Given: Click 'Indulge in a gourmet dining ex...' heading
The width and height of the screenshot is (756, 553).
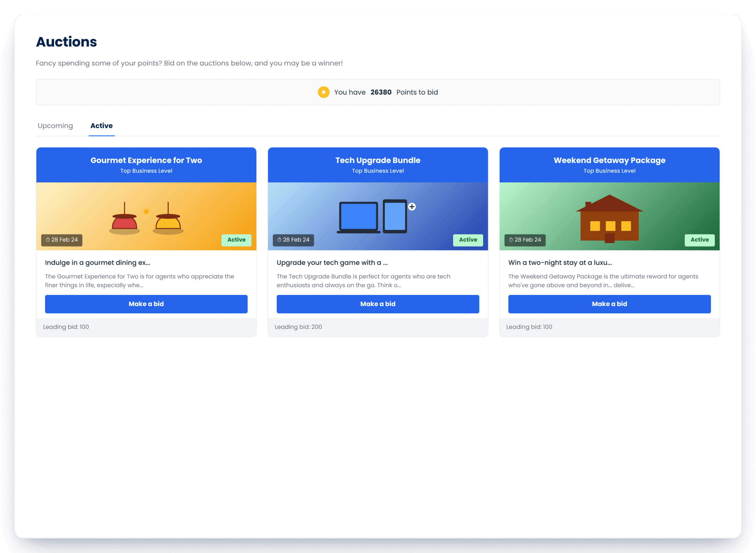Looking at the screenshot, I should click(x=98, y=263).
